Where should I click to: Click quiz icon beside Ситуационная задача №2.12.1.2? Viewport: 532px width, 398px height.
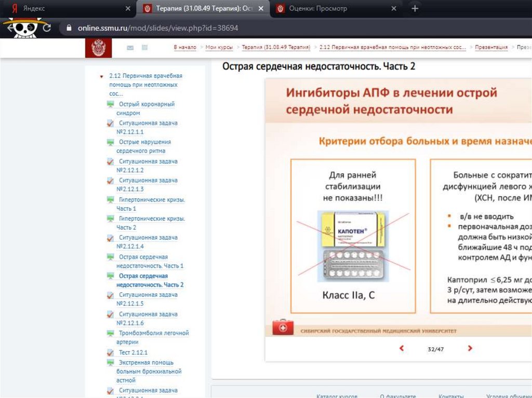(x=111, y=162)
